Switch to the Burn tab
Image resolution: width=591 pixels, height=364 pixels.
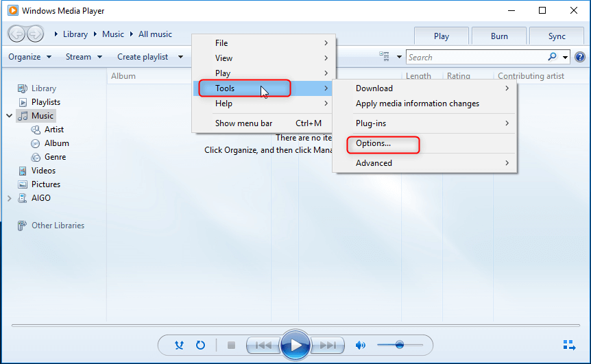pos(499,36)
